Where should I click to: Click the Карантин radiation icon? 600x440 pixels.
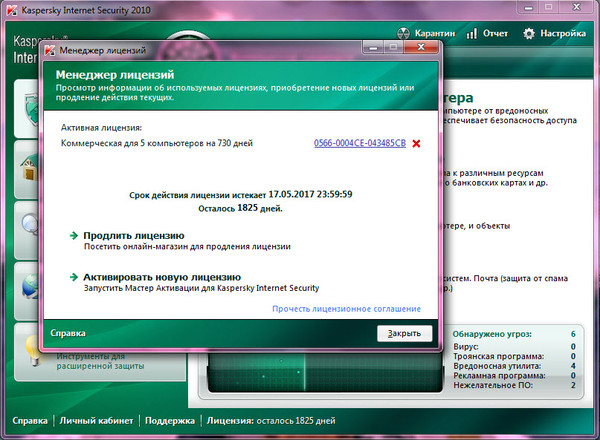[x=403, y=34]
